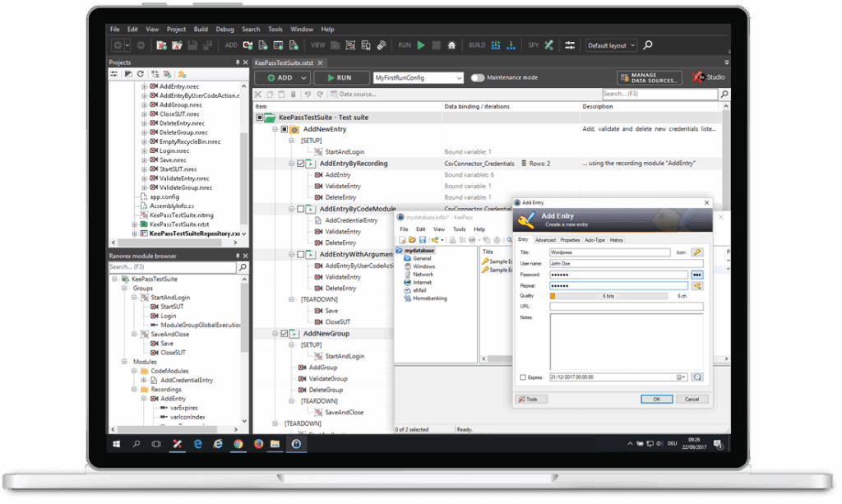Click the Open folder icon in KeePass toolbar
The image size is (842, 504).
coord(413,240)
